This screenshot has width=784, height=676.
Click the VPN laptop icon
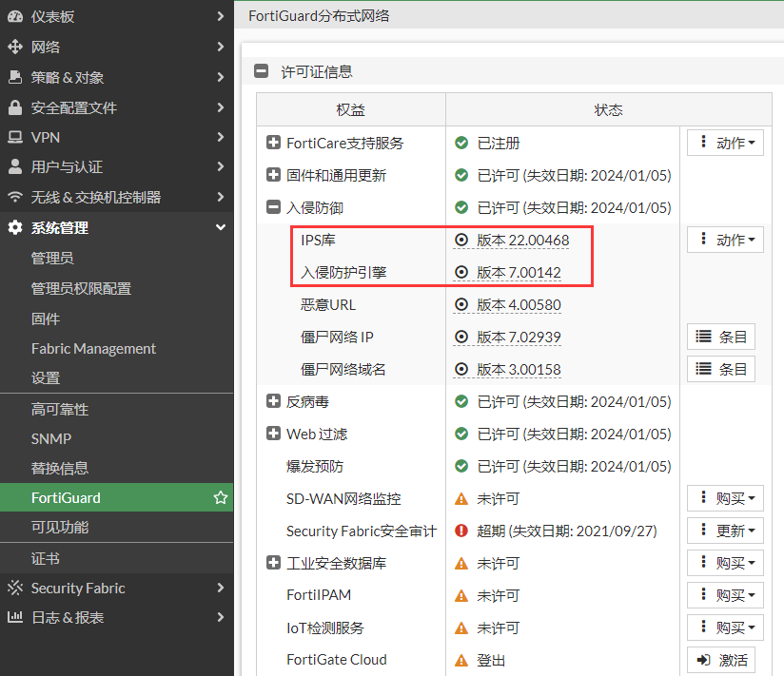[15, 137]
